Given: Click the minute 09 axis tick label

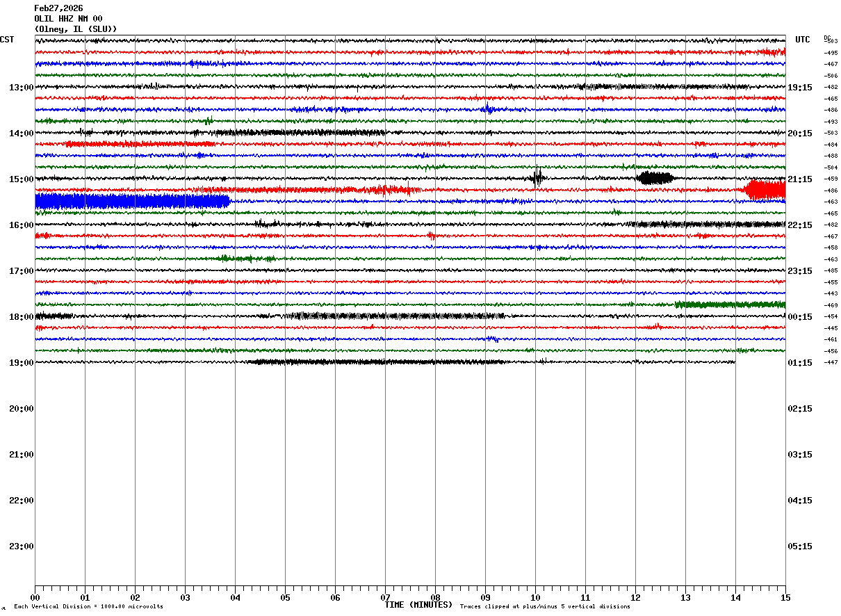Looking at the screenshot, I should point(485,598).
